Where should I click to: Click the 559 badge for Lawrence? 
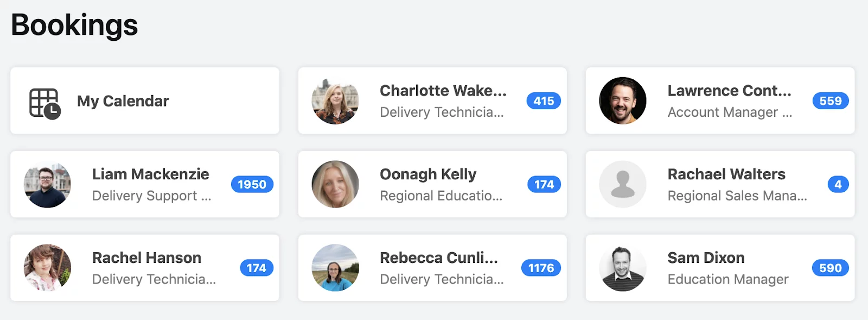(x=831, y=101)
